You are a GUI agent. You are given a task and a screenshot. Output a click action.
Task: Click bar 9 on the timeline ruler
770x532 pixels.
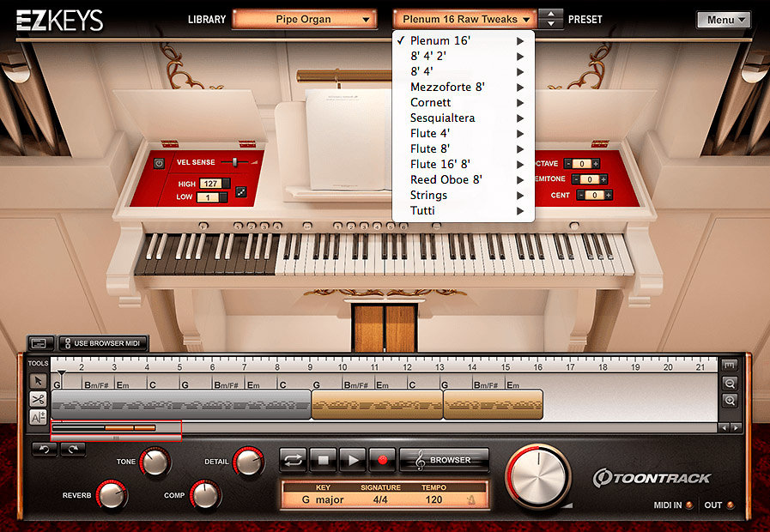tap(311, 366)
